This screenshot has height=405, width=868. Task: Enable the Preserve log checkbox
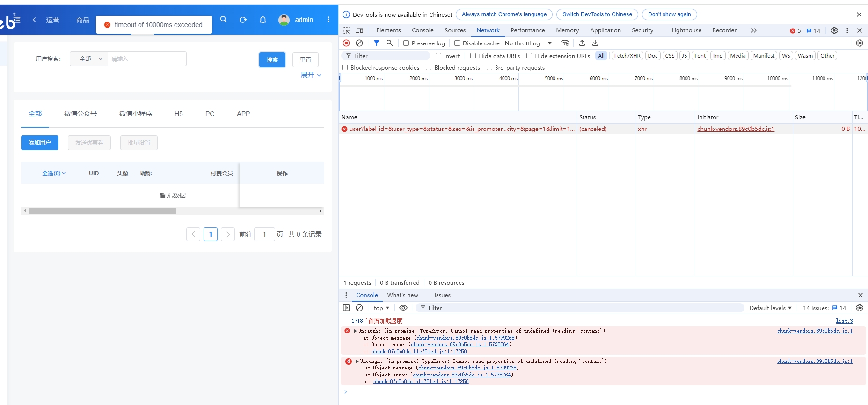coord(406,43)
